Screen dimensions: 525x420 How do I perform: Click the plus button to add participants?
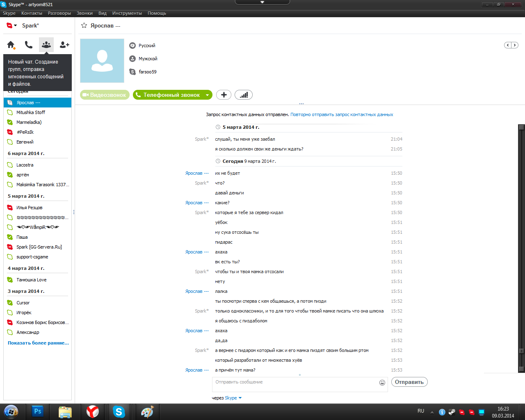(224, 95)
